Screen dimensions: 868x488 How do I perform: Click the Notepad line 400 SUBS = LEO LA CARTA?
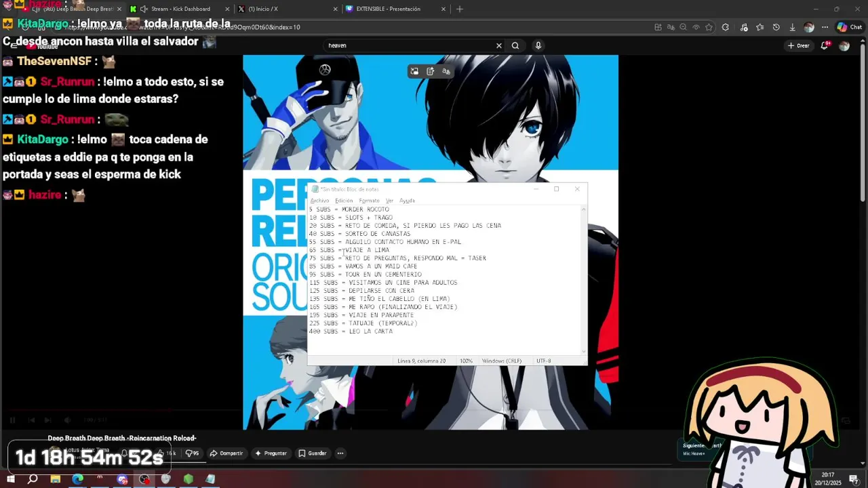351,331
